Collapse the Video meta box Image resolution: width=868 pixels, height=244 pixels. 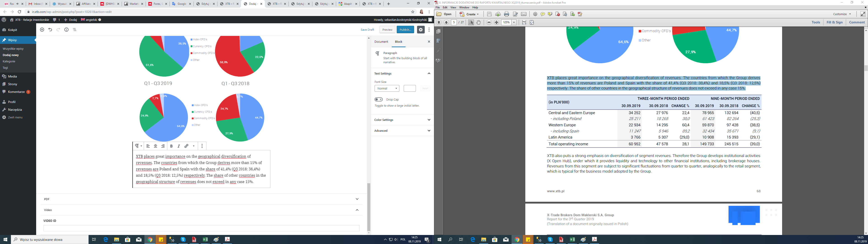pyautogui.click(x=201, y=210)
